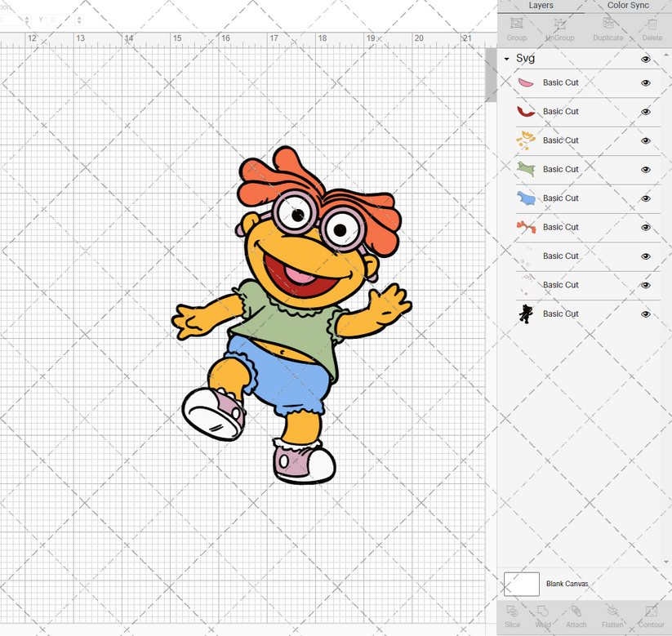Click the canvas vertical scrollbar
The width and height of the screenshot is (672, 636).
click(491, 73)
